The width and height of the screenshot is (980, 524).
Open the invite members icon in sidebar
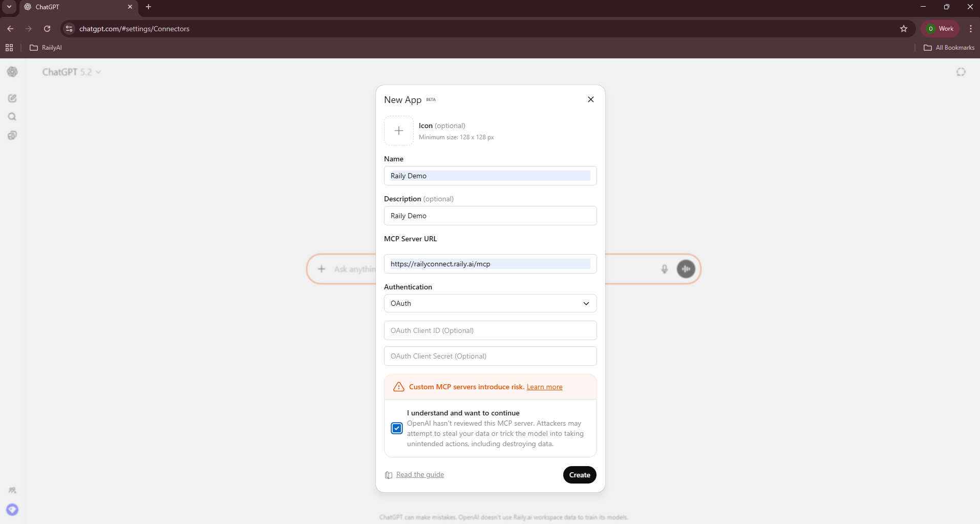click(x=12, y=490)
